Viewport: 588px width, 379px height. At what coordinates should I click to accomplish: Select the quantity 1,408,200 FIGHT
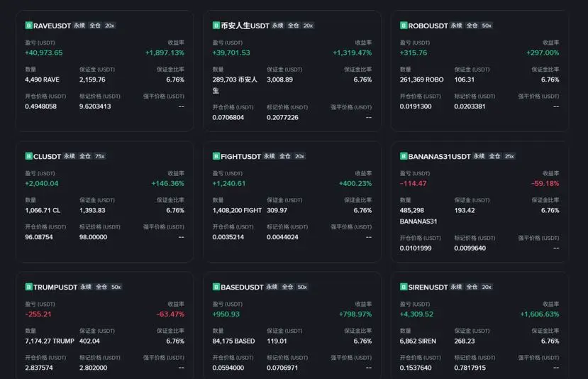point(237,211)
